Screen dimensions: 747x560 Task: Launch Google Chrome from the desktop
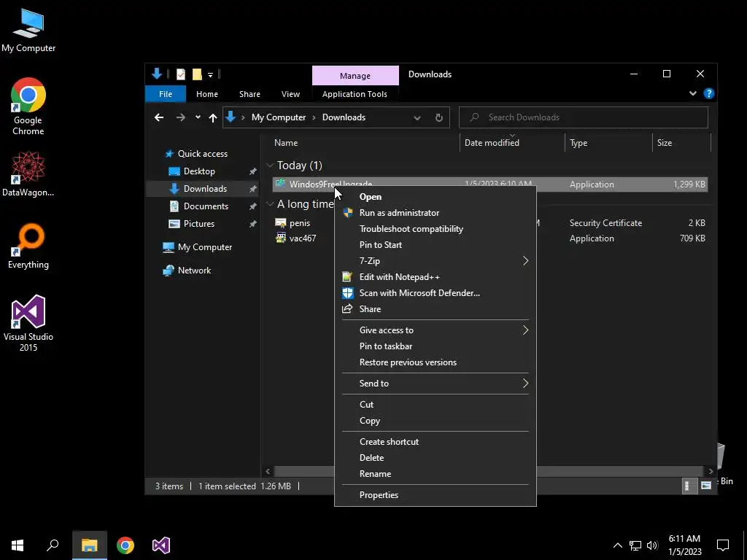click(x=28, y=106)
